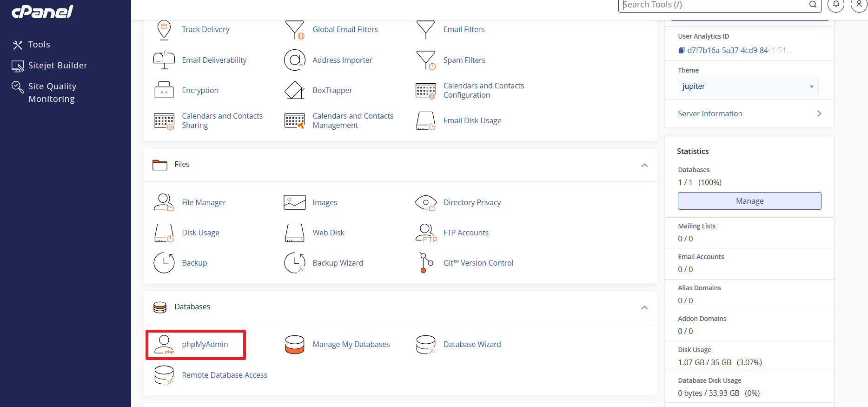Click the Global Email Filters funnel icon
This screenshot has height=407, width=868.
click(x=295, y=30)
